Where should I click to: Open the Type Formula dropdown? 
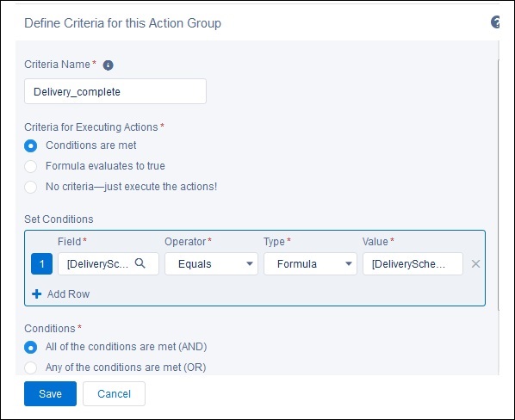pyautogui.click(x=310, y=264)
